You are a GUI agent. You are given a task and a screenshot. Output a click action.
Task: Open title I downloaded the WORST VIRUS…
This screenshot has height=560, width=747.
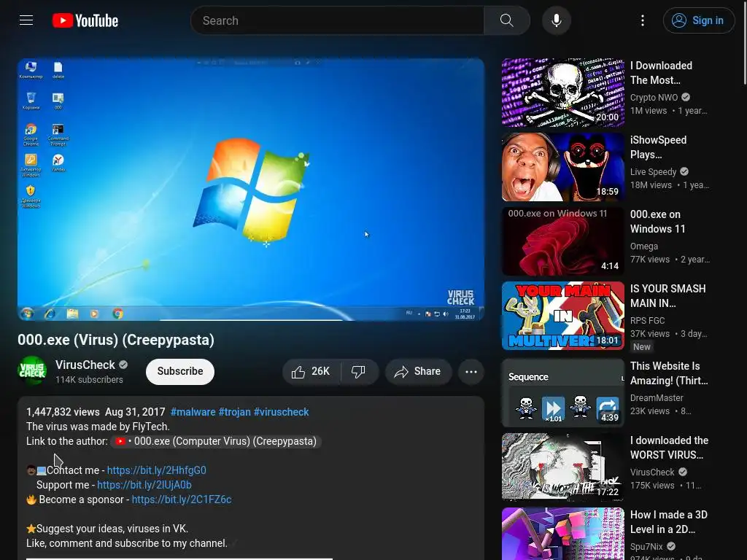click(x=670, y=448)
